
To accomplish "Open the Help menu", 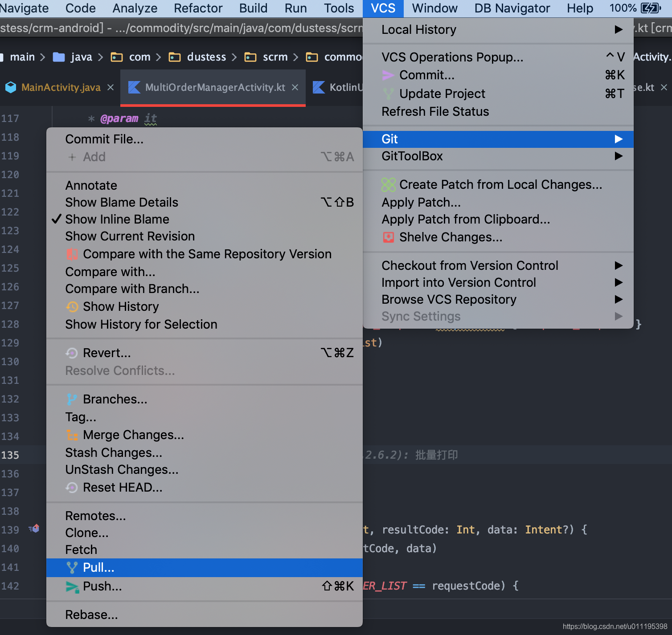I will [580, 8].
